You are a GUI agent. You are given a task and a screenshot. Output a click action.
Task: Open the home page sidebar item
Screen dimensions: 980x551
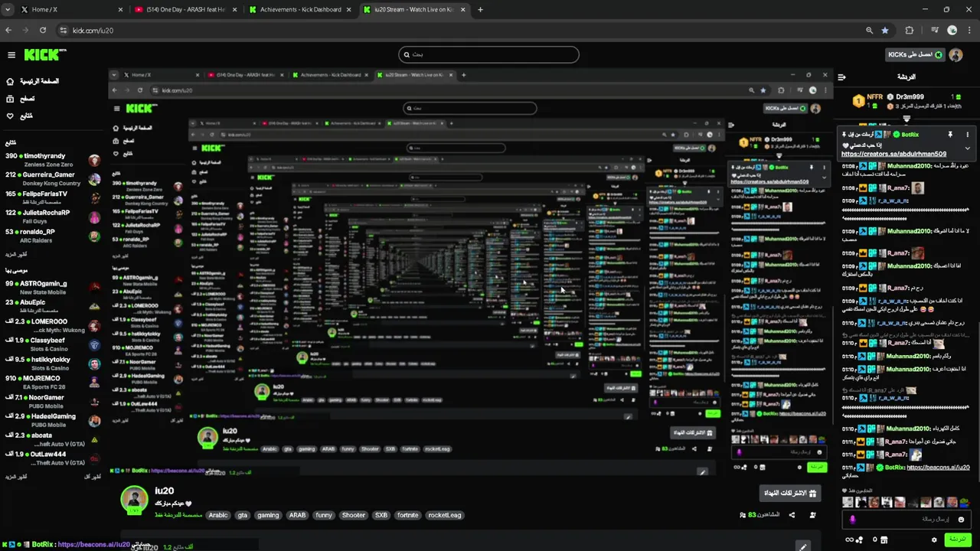point(32,81)
